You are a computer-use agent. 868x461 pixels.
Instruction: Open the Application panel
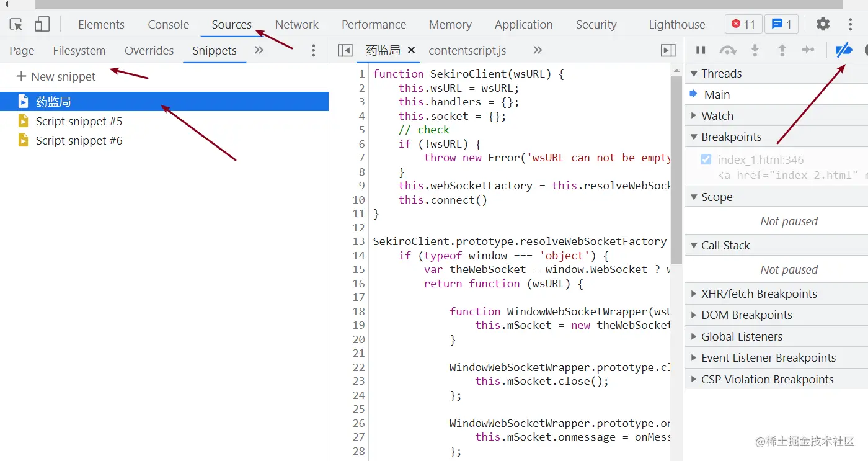[x=524, y=25]
